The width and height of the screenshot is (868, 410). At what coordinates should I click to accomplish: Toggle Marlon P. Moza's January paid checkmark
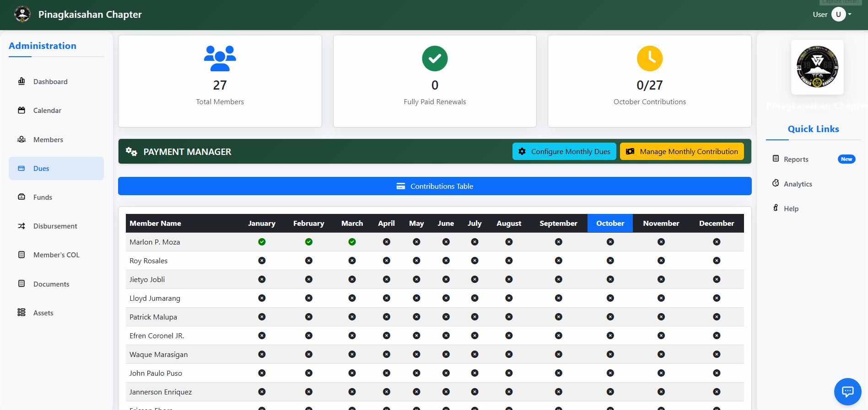[x=262, y=242]
